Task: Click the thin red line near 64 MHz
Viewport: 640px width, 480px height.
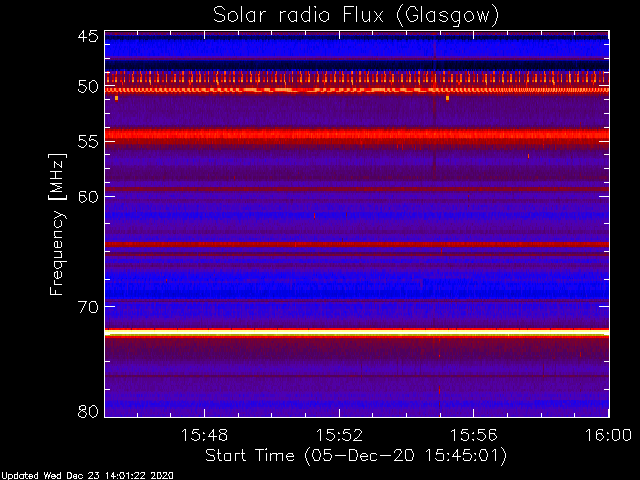Action: [357, 244]
